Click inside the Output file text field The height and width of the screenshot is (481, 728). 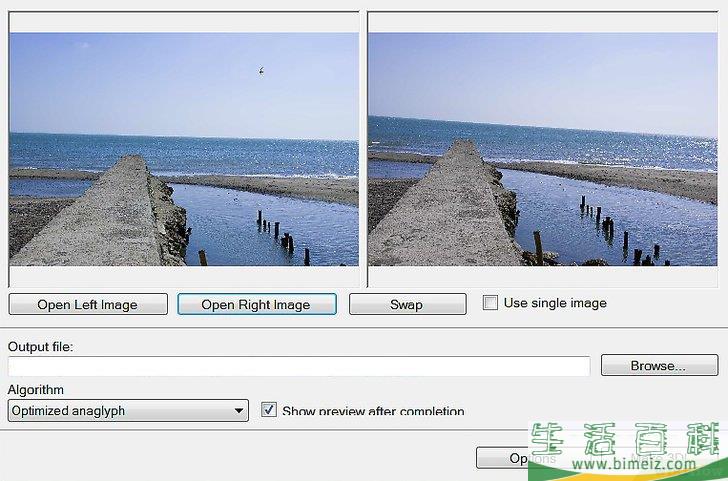[x=298, y=366]
